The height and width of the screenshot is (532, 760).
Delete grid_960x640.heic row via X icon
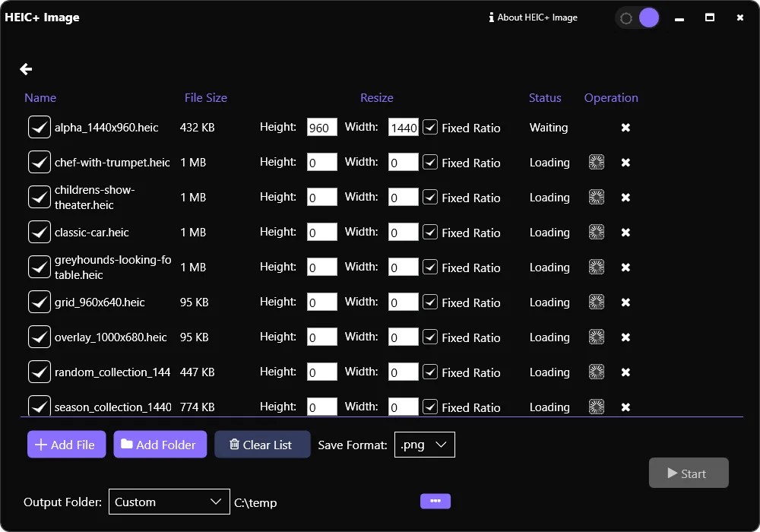[625, 302]
